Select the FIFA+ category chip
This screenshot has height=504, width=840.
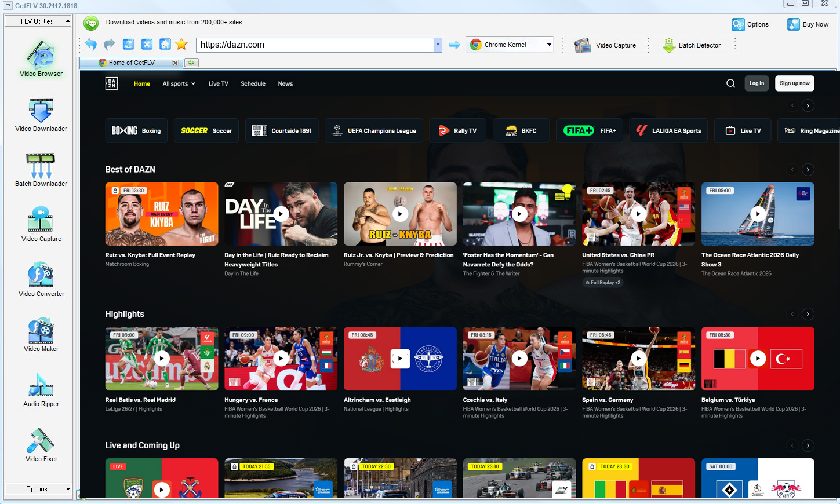(590, 130)
